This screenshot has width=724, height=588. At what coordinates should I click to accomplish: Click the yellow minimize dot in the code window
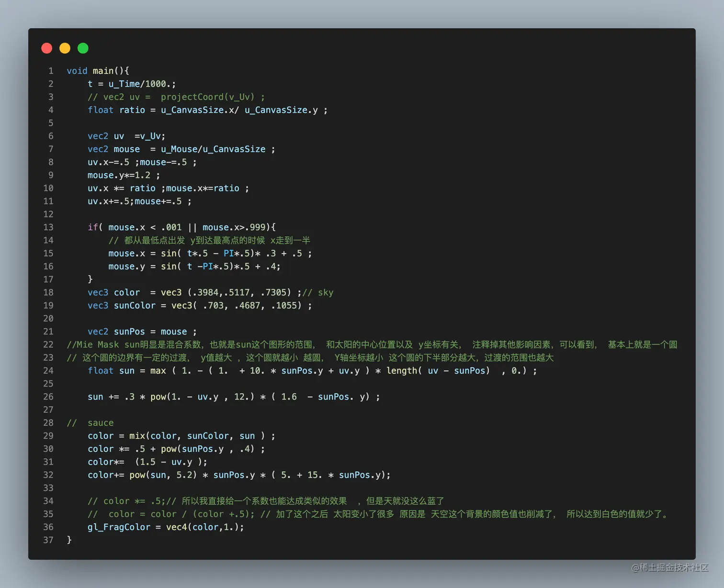tap(65, 48)
